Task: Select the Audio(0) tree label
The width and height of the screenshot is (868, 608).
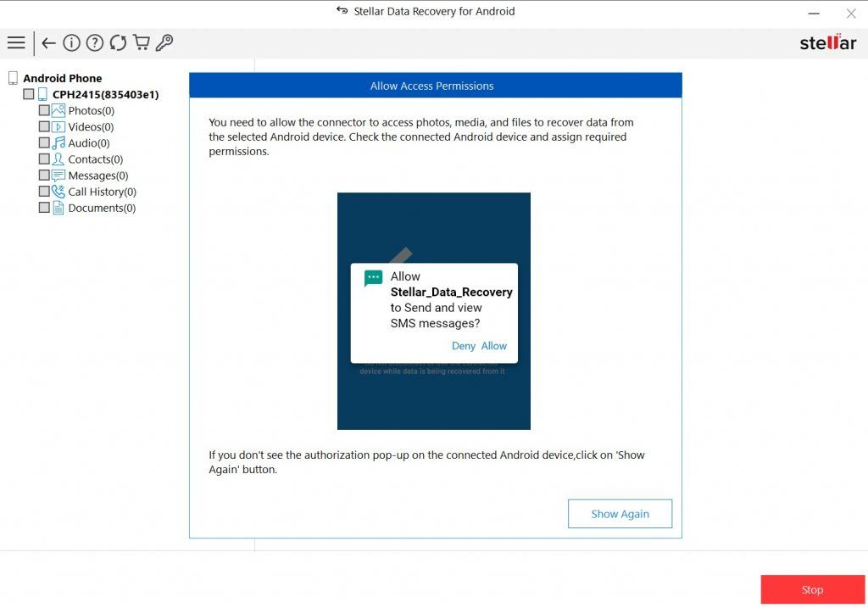Action: 88,142
